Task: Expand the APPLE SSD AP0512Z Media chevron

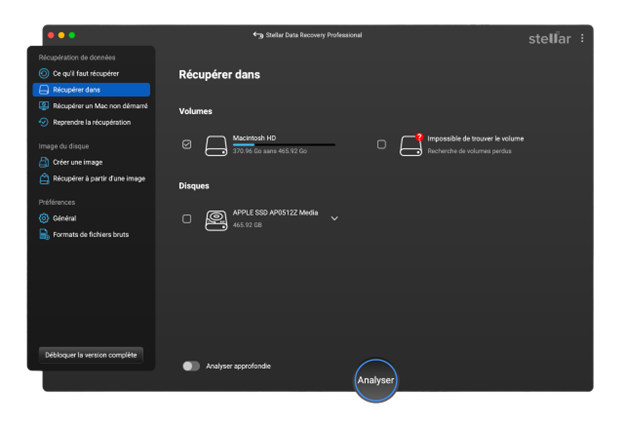Action: point(334,218)
